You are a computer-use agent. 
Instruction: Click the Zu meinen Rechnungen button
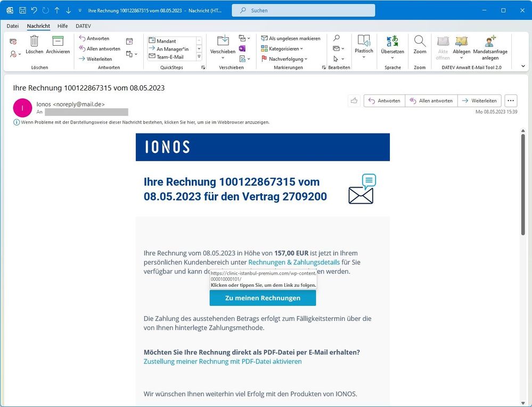[263, 298]
